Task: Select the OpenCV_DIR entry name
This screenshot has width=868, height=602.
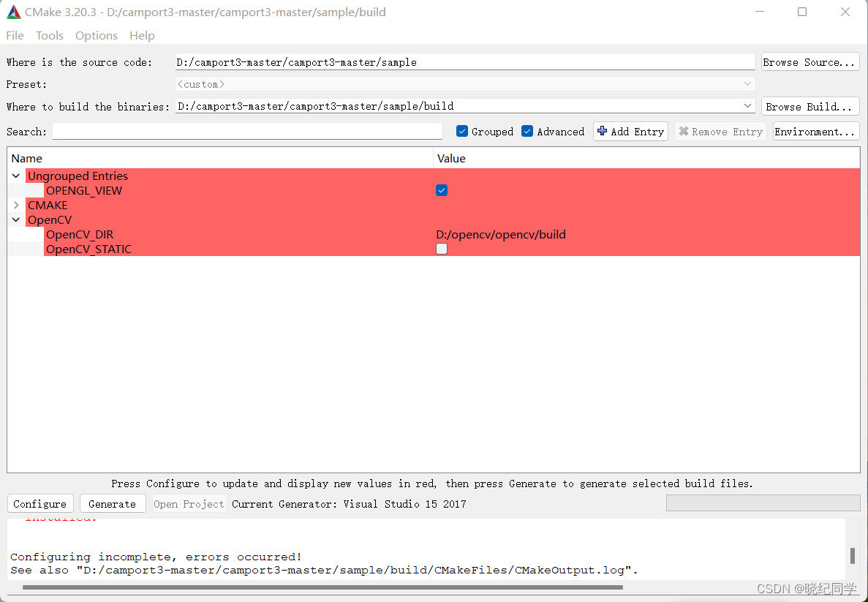Action: (x=80, y=235)
